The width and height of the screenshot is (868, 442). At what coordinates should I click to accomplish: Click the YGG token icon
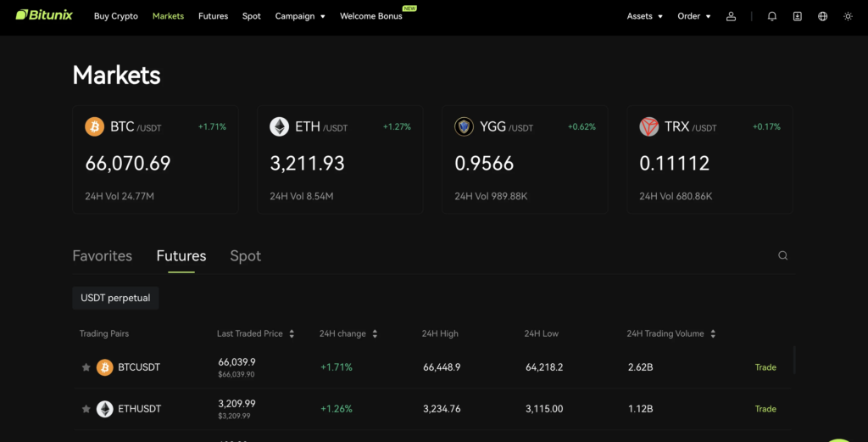click(x=464, y=127)
